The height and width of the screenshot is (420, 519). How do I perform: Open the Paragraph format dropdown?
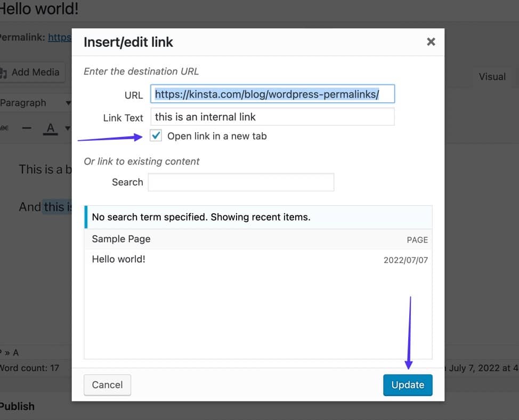tap(35, 103)
